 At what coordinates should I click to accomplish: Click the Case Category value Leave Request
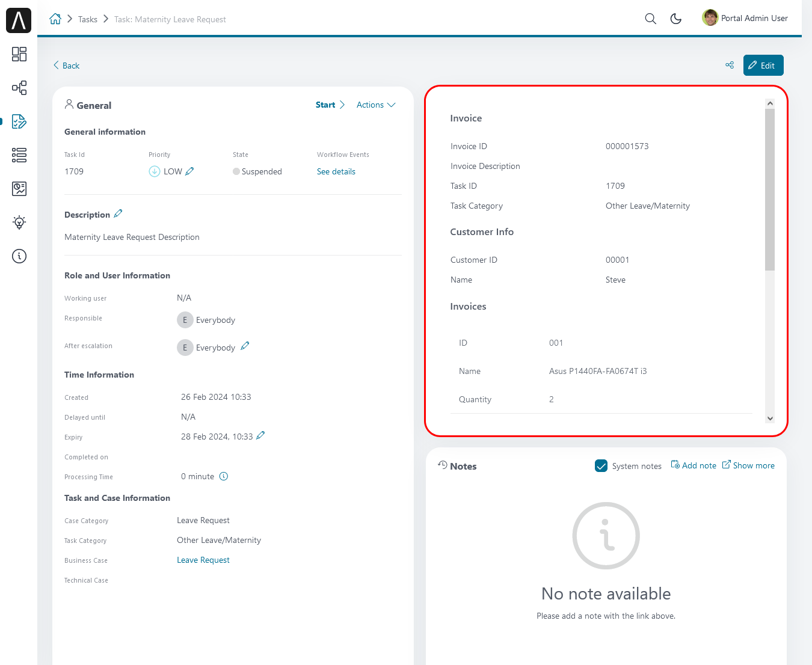[x=203, y=520]
